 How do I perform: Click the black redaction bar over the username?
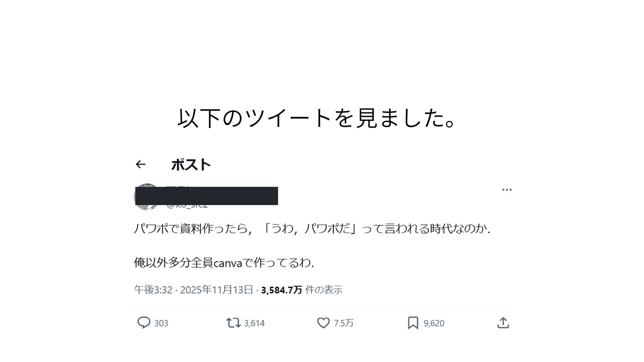[x=207, y=196]
